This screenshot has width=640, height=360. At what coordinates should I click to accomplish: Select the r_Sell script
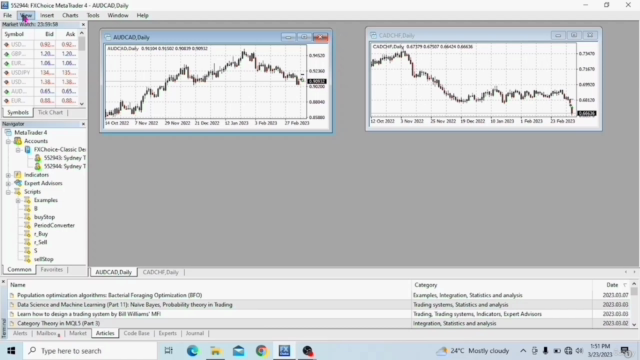tap(40, 242)
